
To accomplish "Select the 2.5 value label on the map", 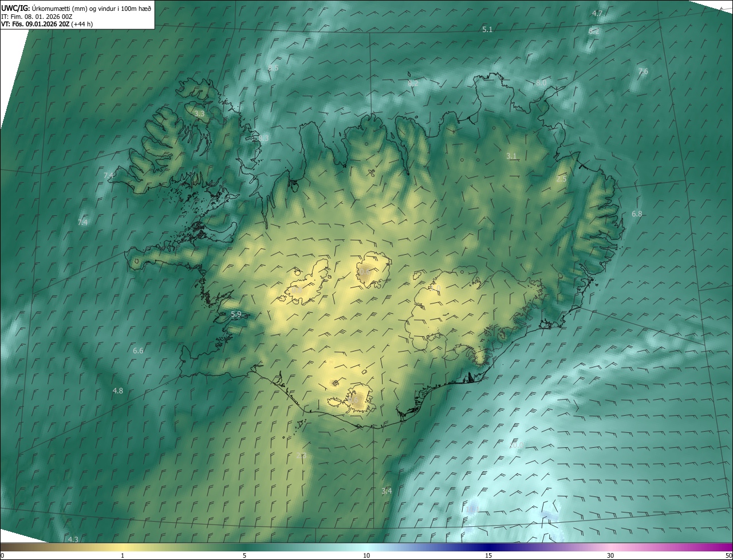I will point(561,179).
